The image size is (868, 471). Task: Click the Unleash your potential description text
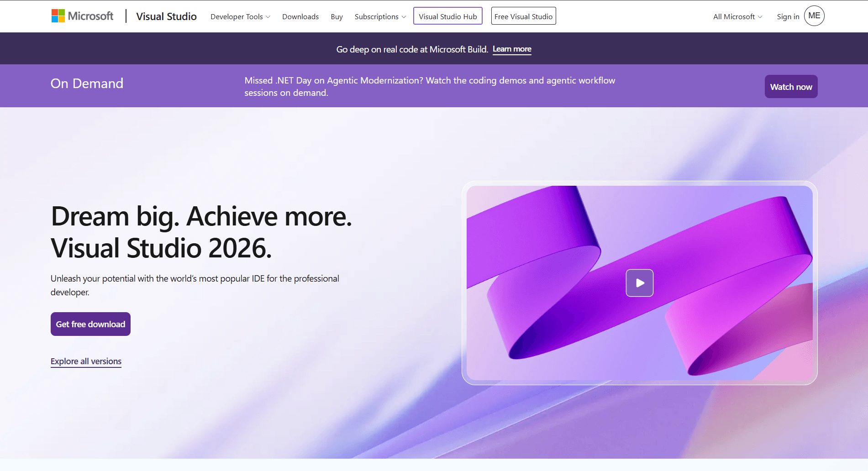tap(195, 285)
